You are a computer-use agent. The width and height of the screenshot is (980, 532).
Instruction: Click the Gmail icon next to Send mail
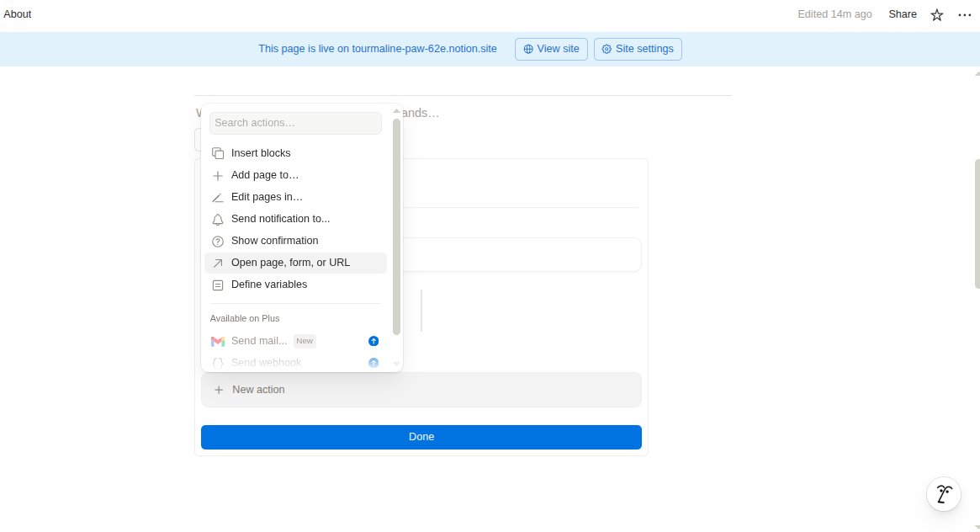click(218, 341)
